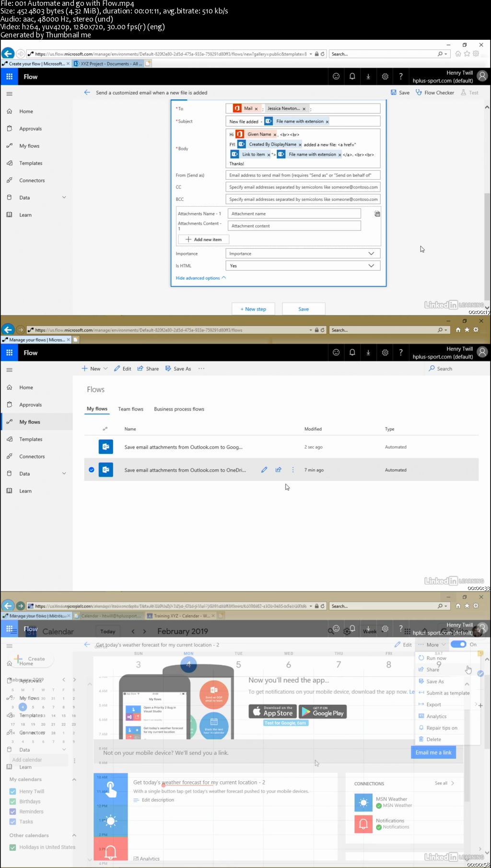Collapse the My calendars section

tap(74, 779)
